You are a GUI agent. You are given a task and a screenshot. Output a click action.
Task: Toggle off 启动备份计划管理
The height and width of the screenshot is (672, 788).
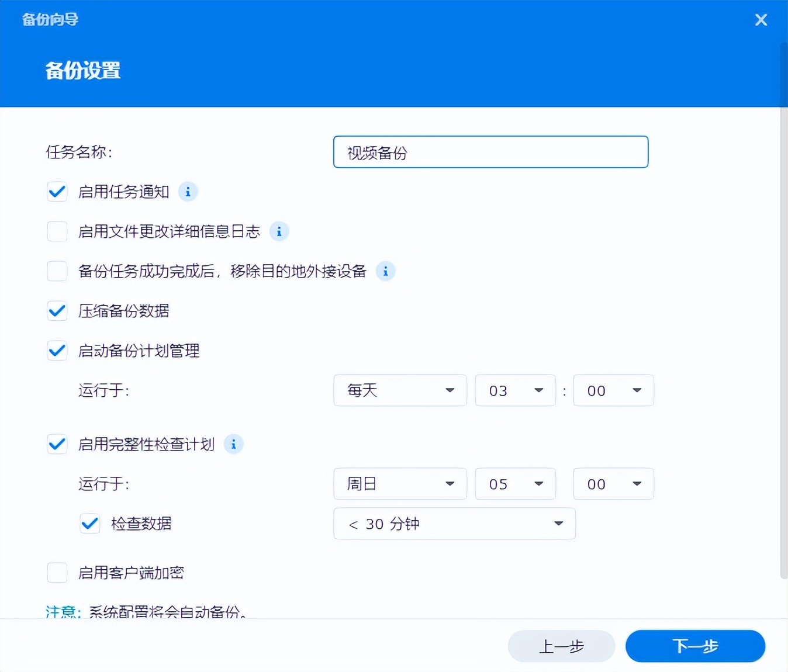[x=57, y=351]
